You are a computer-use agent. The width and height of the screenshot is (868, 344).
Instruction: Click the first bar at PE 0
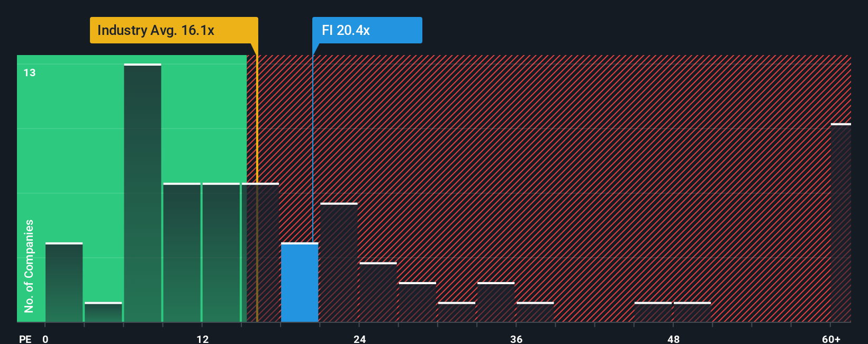64,282
